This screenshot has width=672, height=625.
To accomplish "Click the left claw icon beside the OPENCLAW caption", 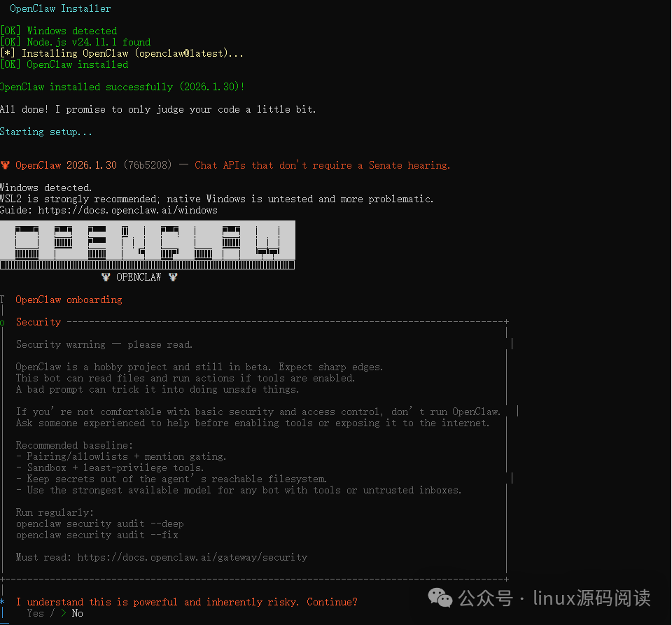I will point(106,276).
